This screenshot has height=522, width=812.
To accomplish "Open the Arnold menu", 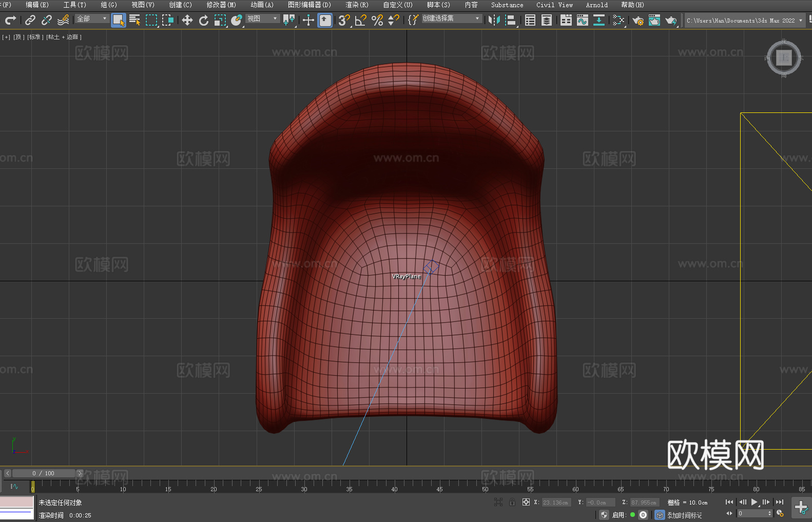I will pos(596,5).
